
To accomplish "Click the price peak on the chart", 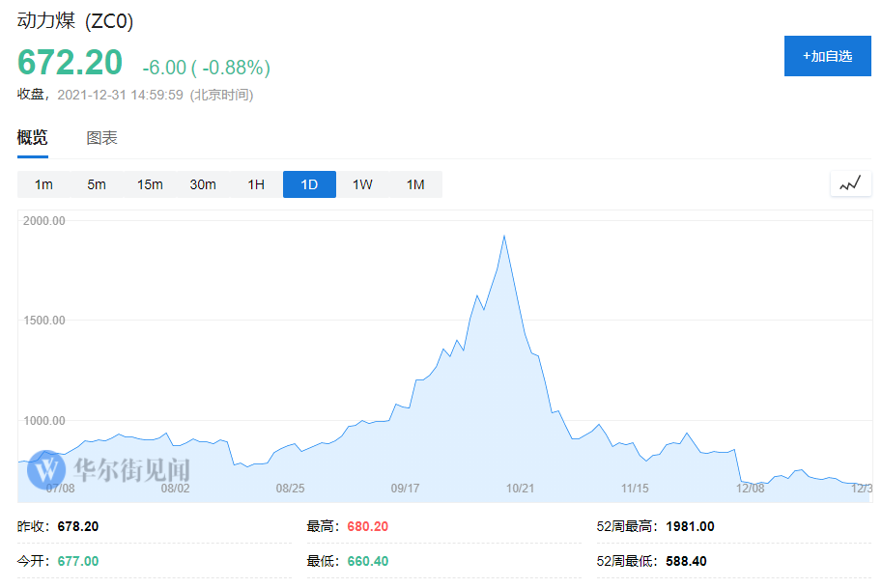I will coord(503,237).
